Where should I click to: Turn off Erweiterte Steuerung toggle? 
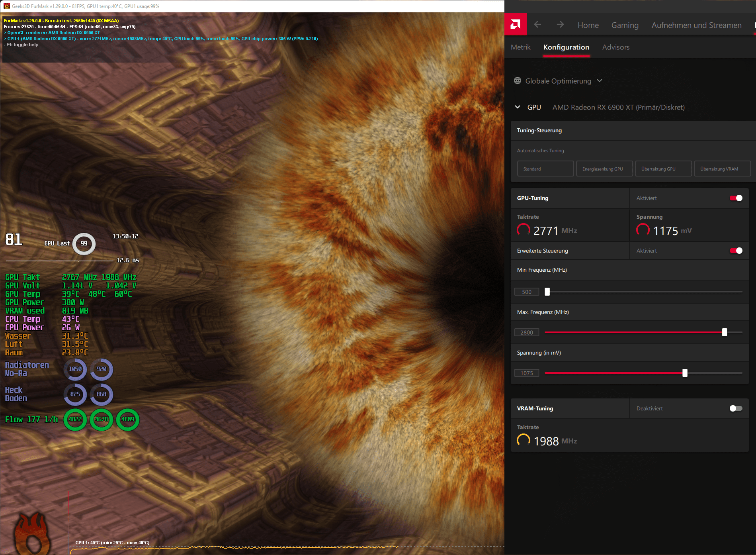click(x=736, y=251)
